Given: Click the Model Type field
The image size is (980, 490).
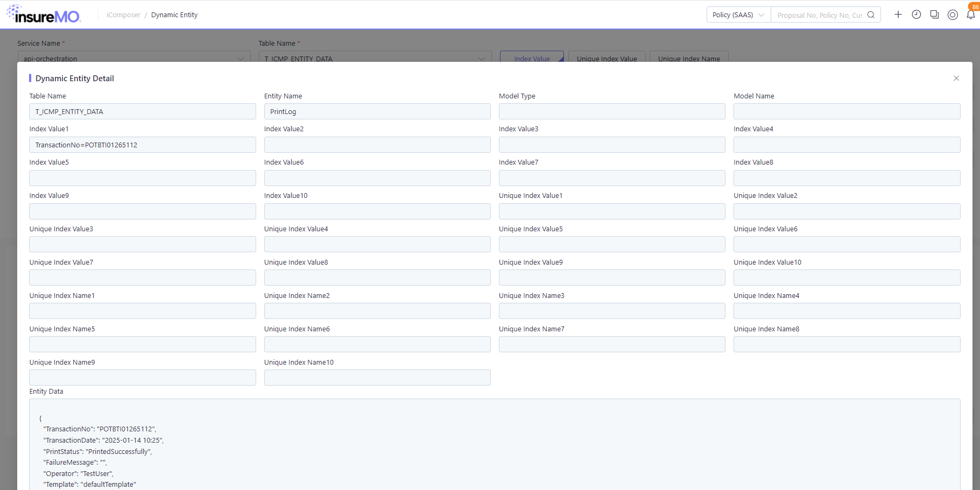Looking at the screenshot, I should click(612, 111).
